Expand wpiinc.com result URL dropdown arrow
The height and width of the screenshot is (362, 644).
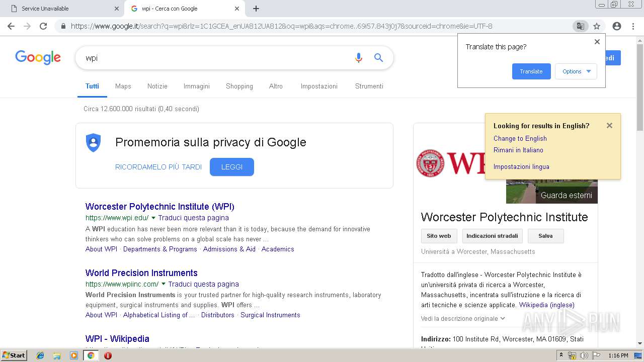click(x=164, y=284)
